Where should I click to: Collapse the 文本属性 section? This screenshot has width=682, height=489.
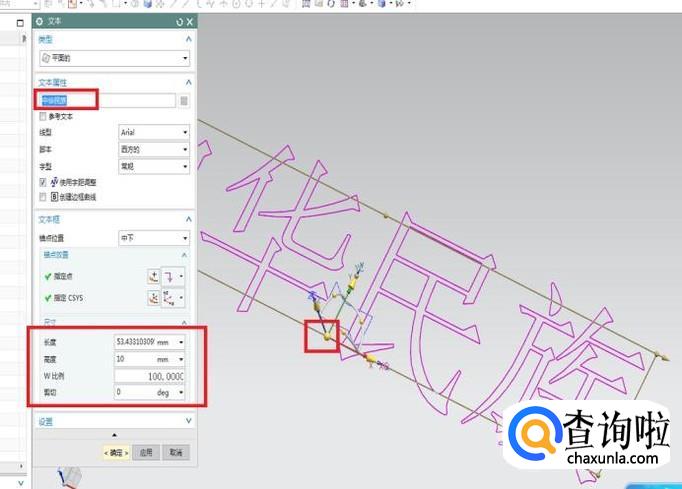click(188, 82)
